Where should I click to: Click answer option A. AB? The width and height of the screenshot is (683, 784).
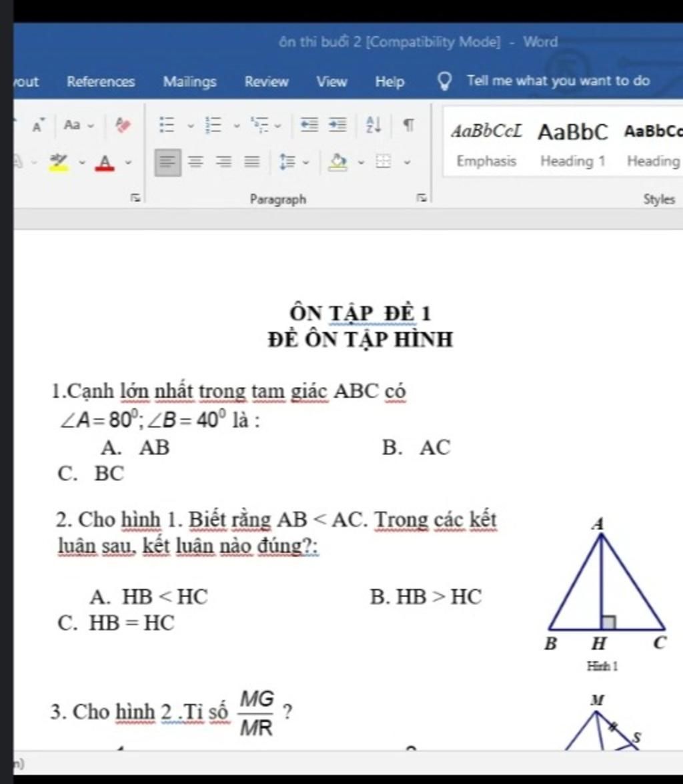click(135, 448)
